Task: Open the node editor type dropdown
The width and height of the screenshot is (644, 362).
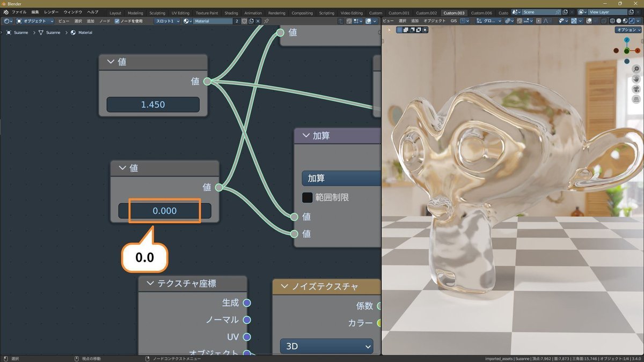Action: [7, 21]
